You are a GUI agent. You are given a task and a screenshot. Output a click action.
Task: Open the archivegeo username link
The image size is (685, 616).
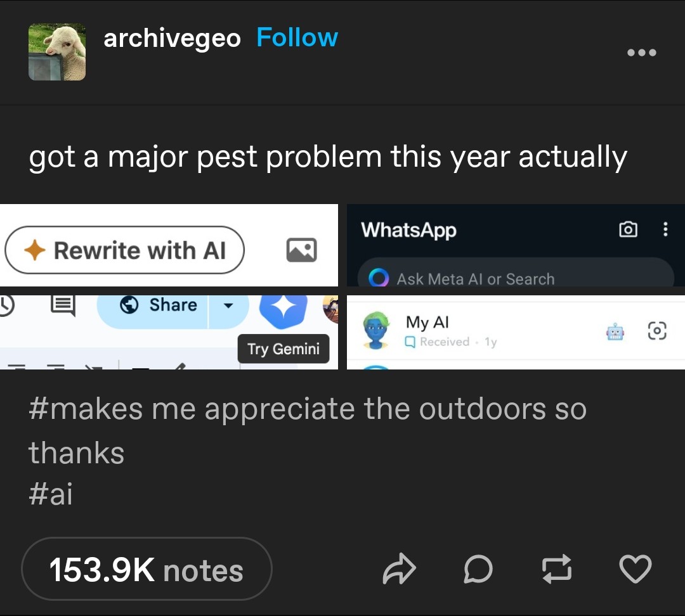coord(172,39)
